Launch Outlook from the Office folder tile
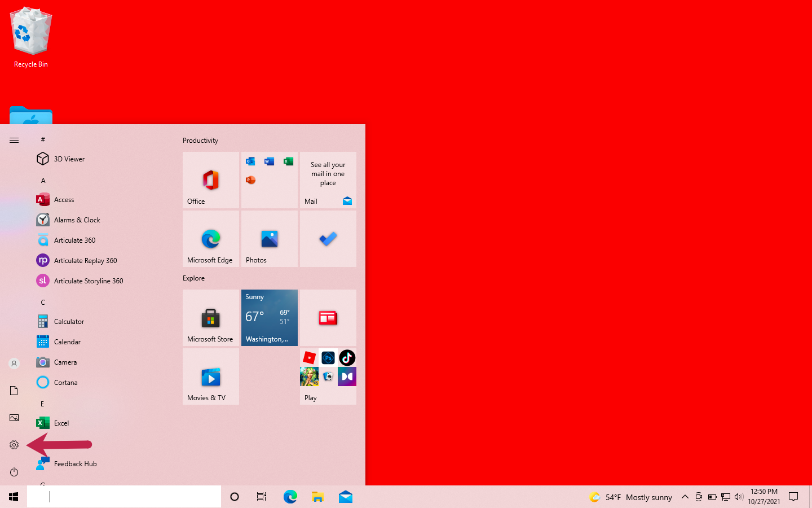This screenshot has height=508, width=812. (x=250, y=161)
